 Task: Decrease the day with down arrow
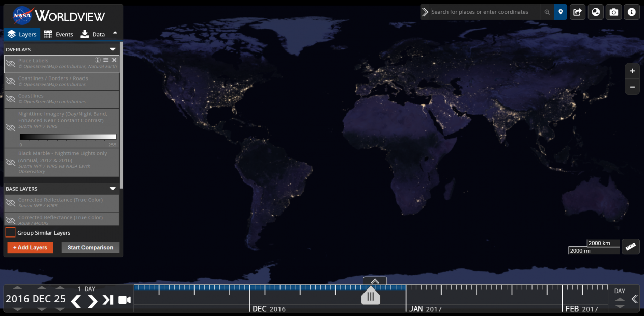coord(60,309)
